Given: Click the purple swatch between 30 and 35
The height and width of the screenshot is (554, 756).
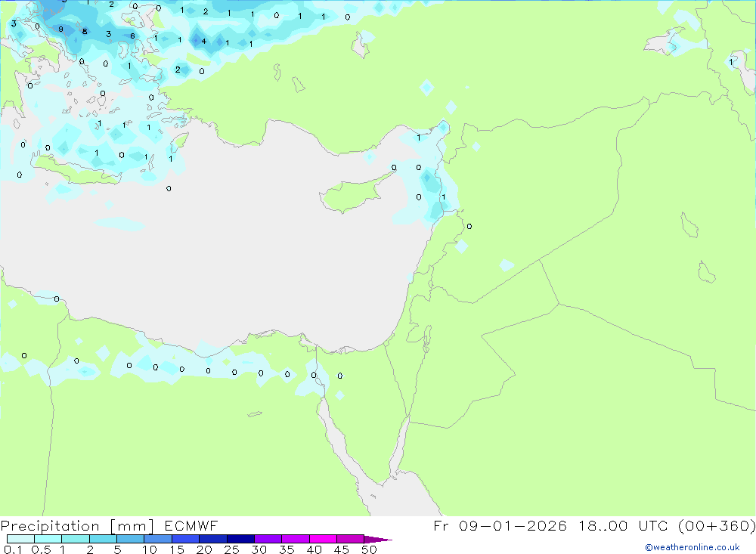Looking at the screenshot, I should tap(268, 539).
